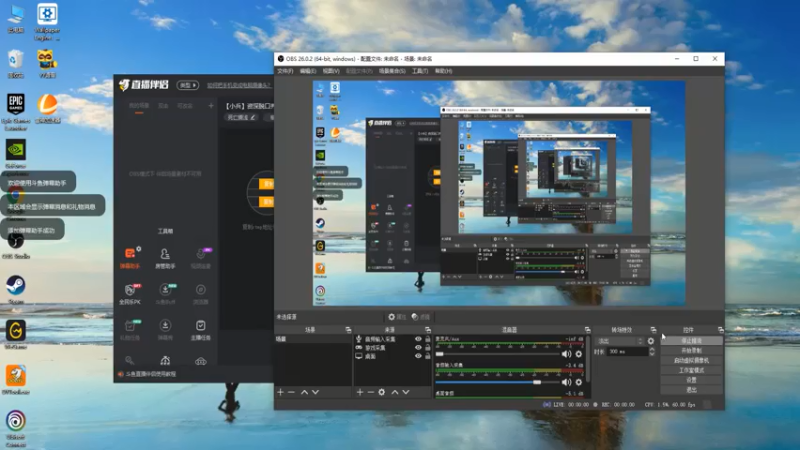The width and height of the screenshot is (800, 450).
Task: Open the 弹幕秀 download tool in 直播伴侣
Action: 165,330
